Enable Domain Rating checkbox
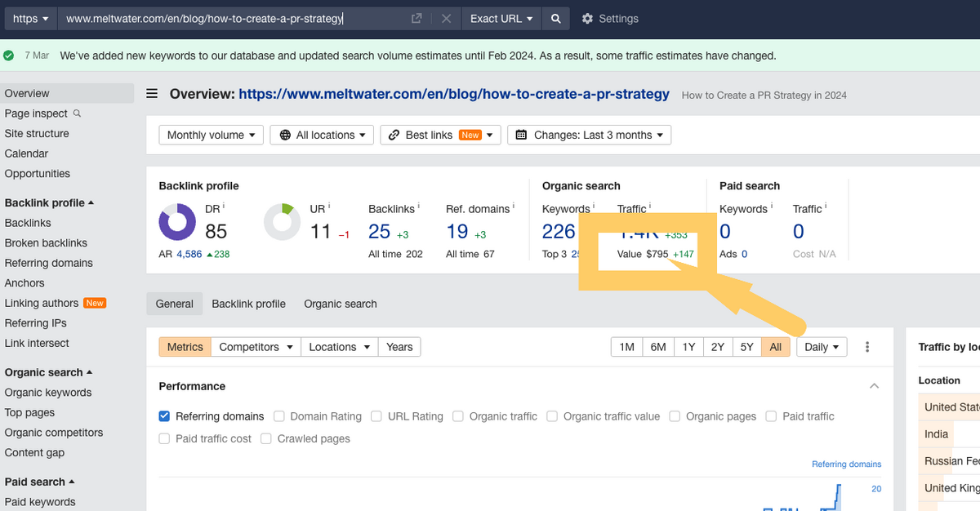Viewport: 980px width, 511px height. pyautogui.click(x=279, y=416)
